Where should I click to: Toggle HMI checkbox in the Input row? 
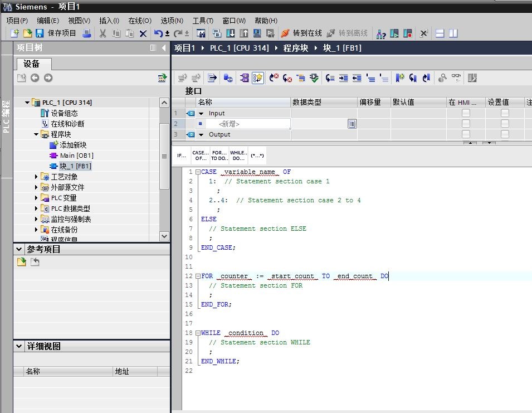pyautogui.click(x=466, y=113)
